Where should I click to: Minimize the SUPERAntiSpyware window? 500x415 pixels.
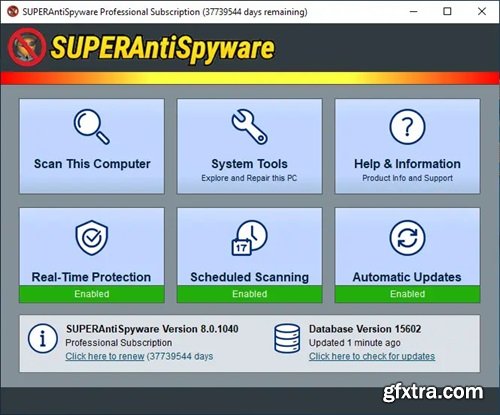[x=414, y=12]
